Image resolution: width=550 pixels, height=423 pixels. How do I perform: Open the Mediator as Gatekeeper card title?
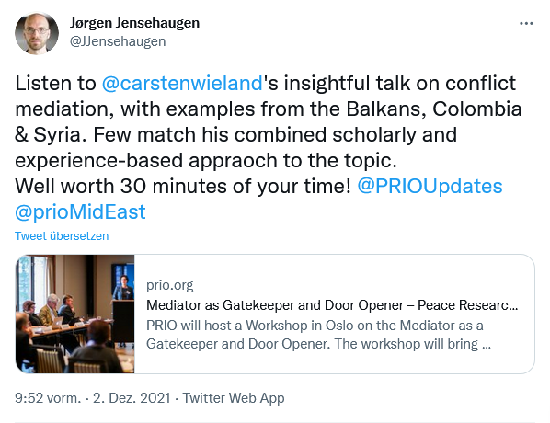(332, 305)
